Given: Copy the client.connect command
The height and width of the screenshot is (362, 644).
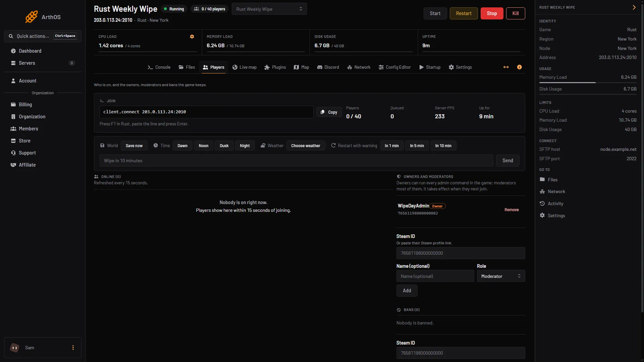Looking at the screenshot, I should (329, 112).
